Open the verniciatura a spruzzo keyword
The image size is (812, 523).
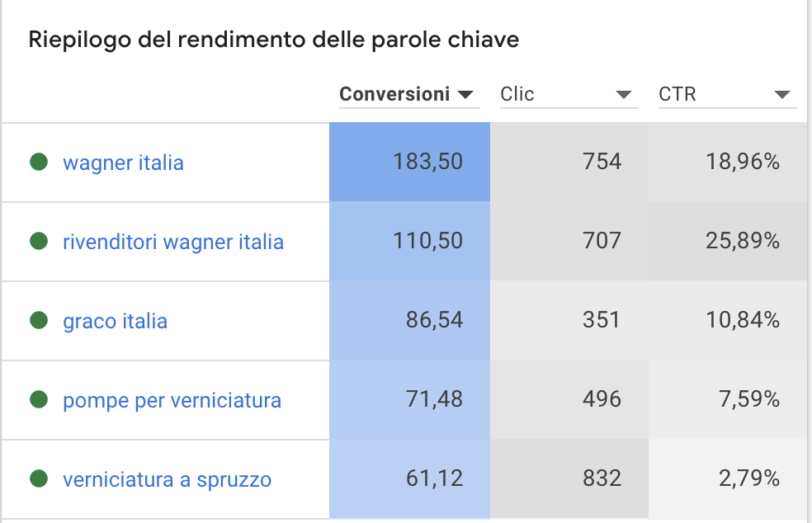(167, 479)
